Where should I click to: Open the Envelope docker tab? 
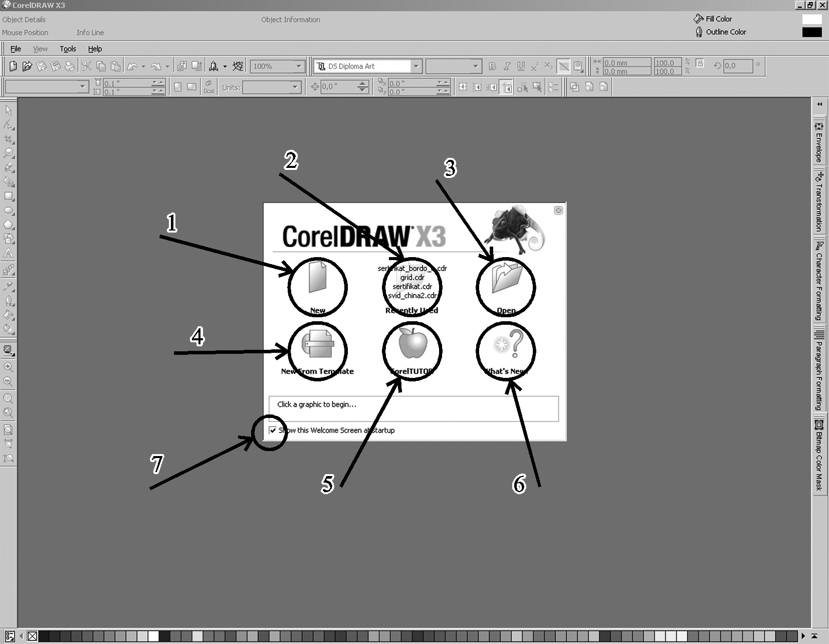click(x=819, y=142)
